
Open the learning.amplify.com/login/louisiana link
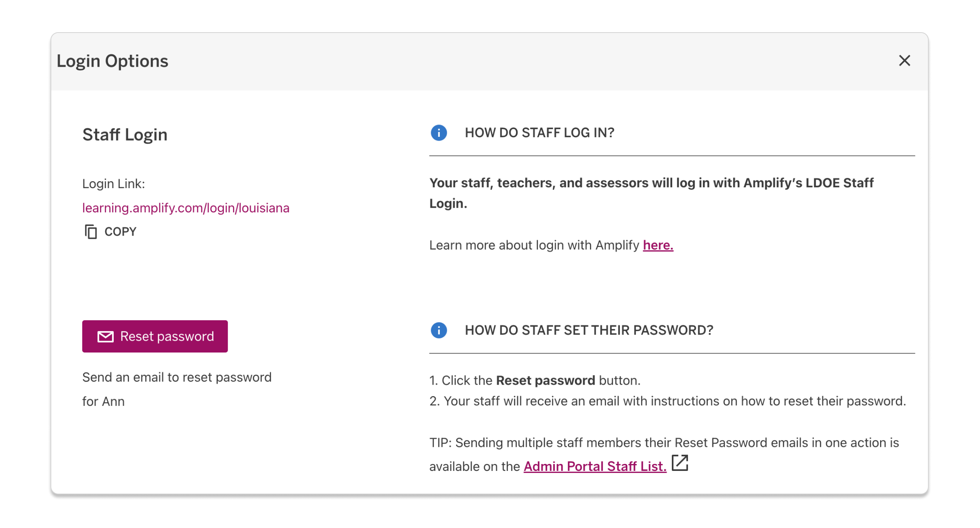pos(186,208)
